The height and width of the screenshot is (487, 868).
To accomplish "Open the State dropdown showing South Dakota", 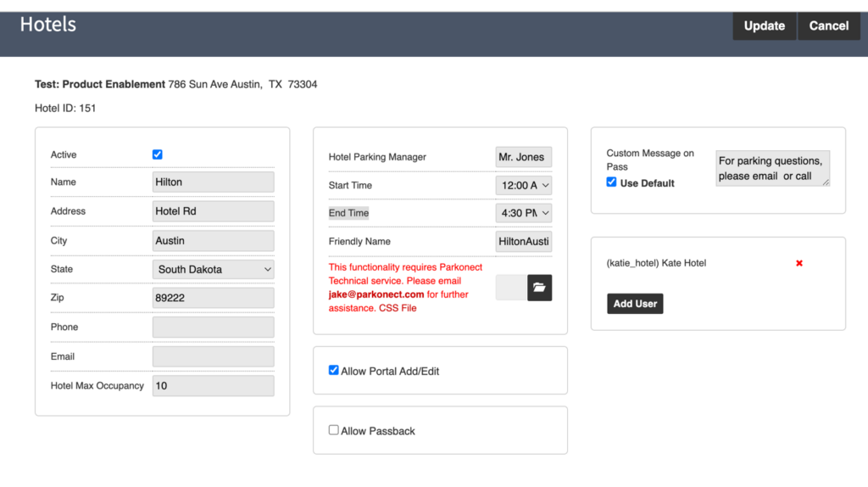I will click(214, 270).
